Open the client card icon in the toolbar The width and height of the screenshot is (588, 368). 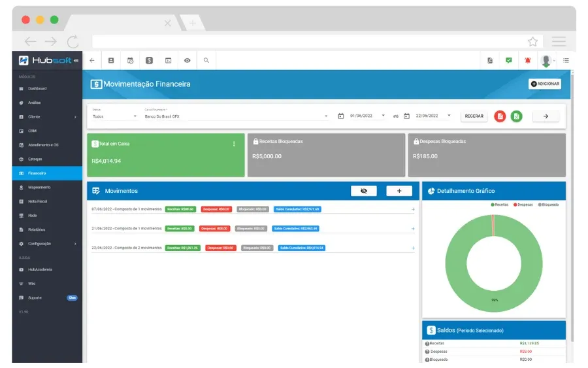point(111,60)
